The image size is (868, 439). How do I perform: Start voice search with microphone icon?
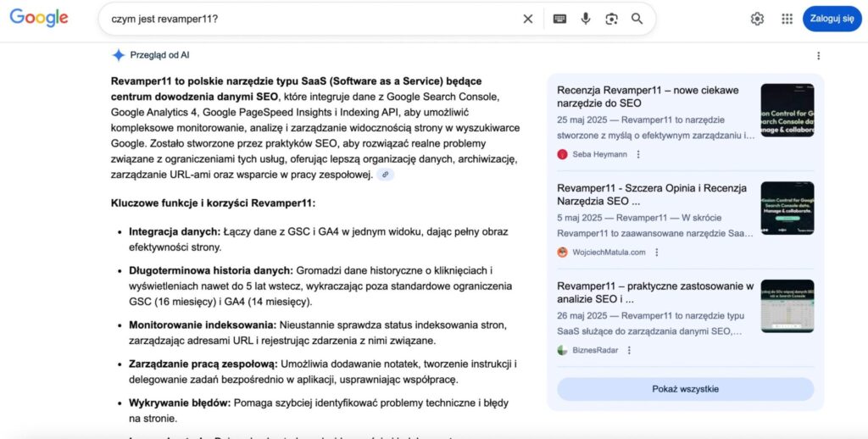[x=586, y=19]
